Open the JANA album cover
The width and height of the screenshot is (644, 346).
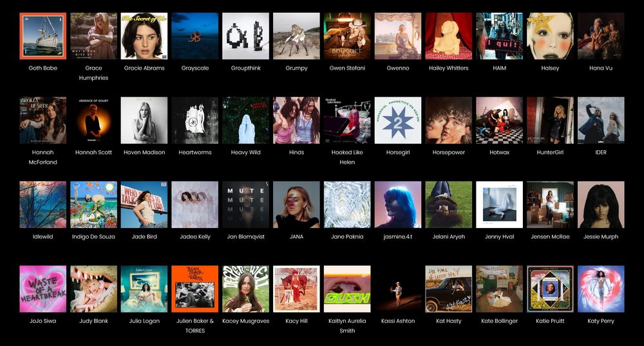click(x=296, y=205)
